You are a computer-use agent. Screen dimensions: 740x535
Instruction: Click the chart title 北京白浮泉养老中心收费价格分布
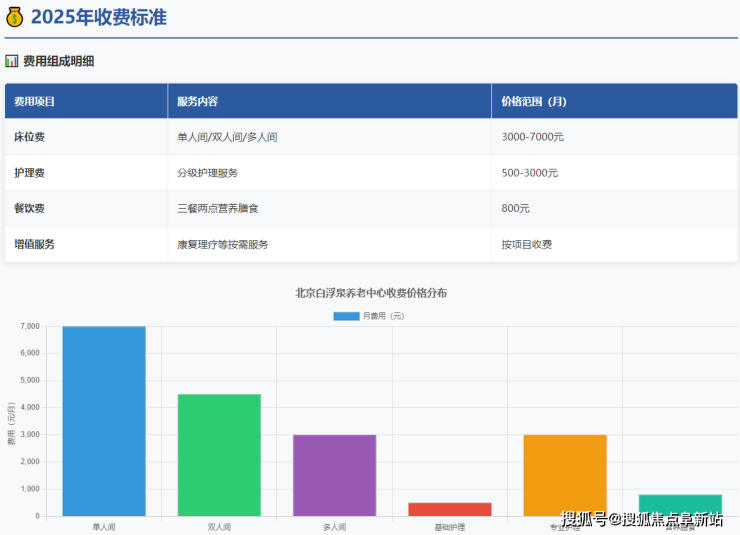pyautogui.click(x=371, y=293)
